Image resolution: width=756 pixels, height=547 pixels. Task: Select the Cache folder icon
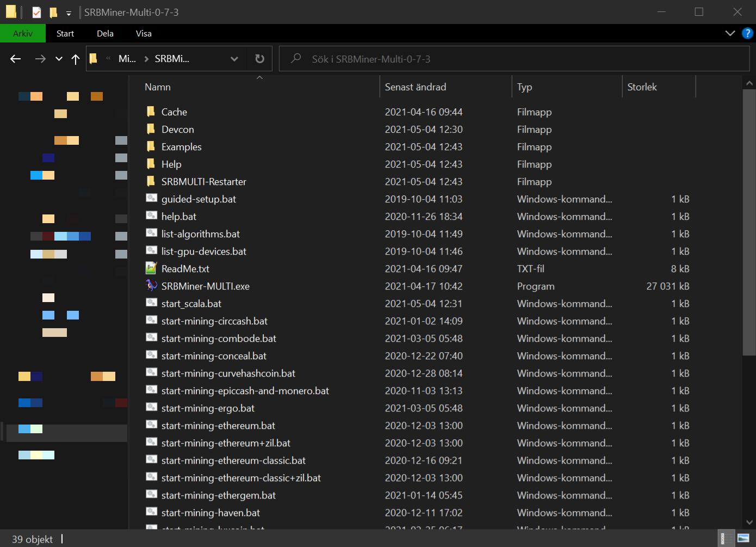coord(151,112)
